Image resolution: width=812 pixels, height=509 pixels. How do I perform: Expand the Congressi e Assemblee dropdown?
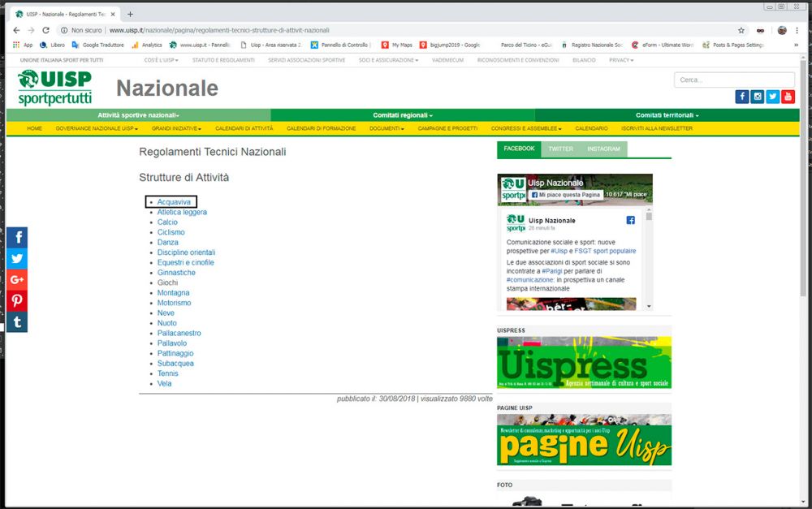point(526,128)
